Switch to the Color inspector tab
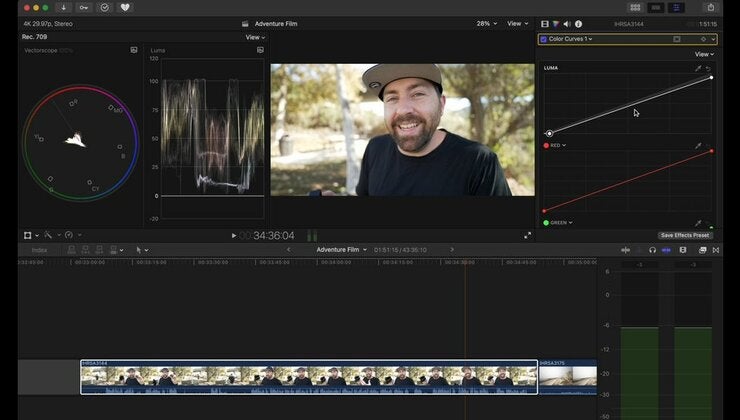 [556, 24]
